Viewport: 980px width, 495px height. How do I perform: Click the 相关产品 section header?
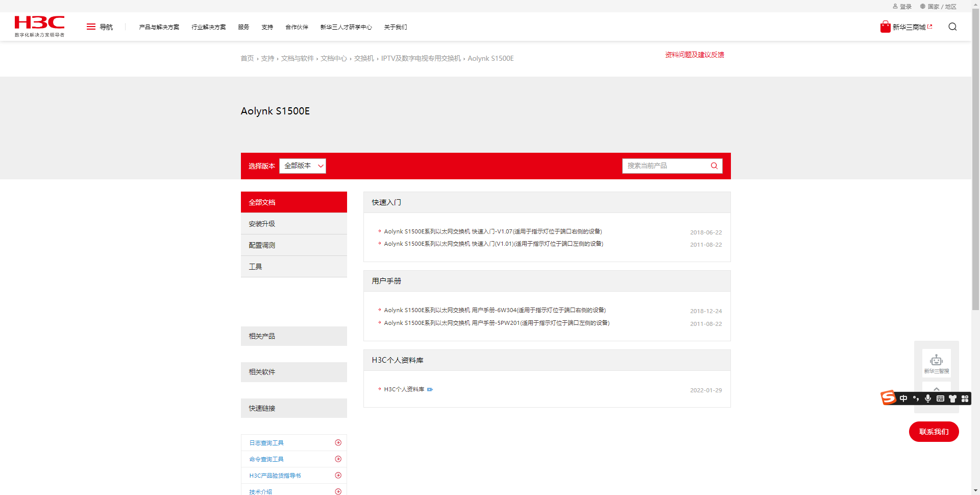(x=294, y=336)
